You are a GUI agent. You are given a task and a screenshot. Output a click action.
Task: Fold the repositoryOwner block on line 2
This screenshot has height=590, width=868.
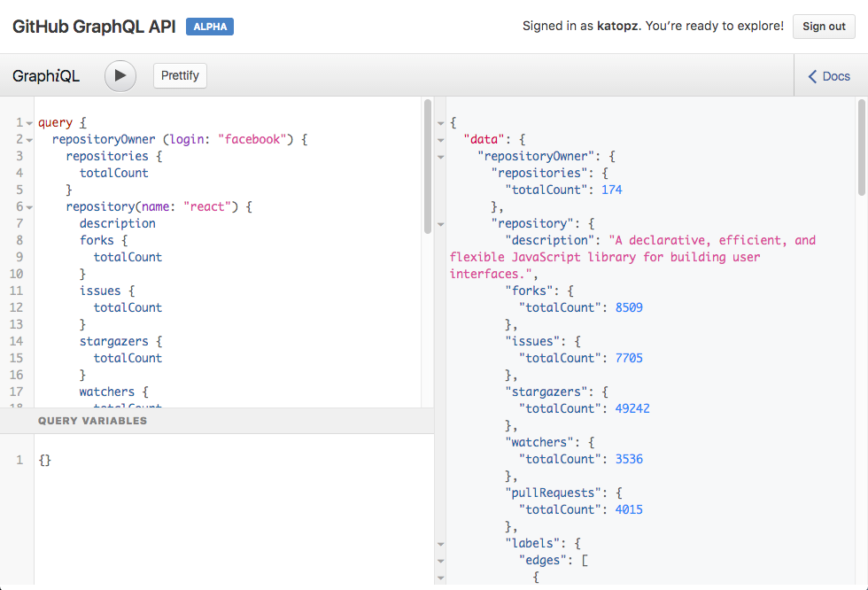29,140
